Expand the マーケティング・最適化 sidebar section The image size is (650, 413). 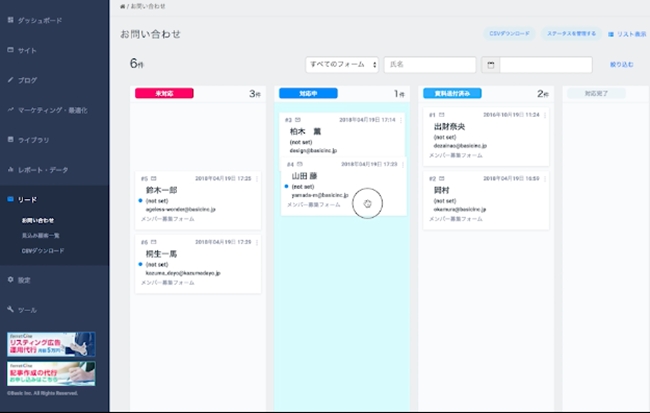point(54,110)
